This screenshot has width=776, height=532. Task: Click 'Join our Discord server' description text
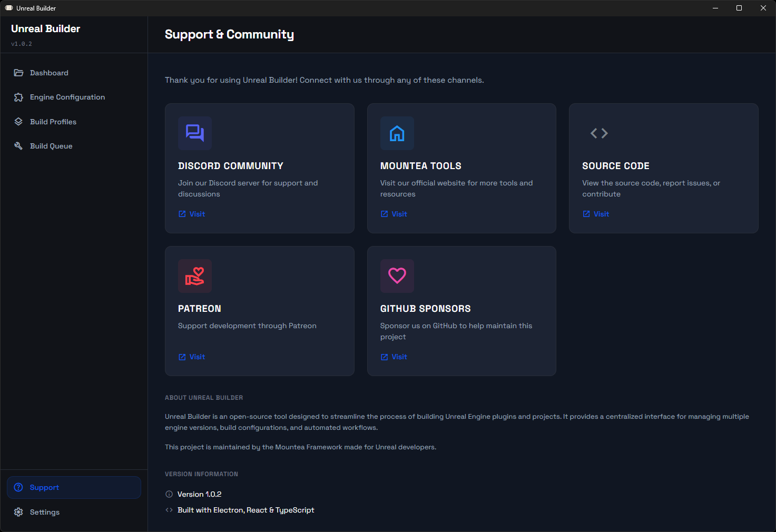point(248,189)
